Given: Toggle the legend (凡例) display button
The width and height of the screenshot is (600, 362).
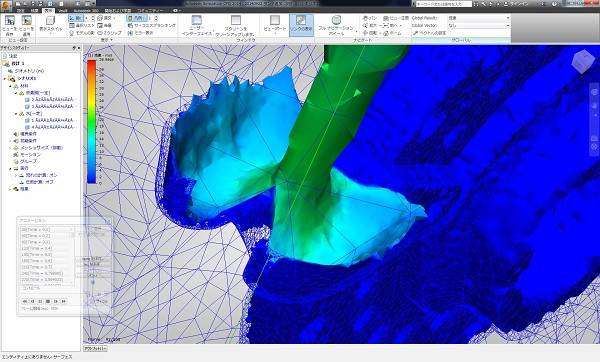Looking at the screenshot, I should (x=137, y=18).
